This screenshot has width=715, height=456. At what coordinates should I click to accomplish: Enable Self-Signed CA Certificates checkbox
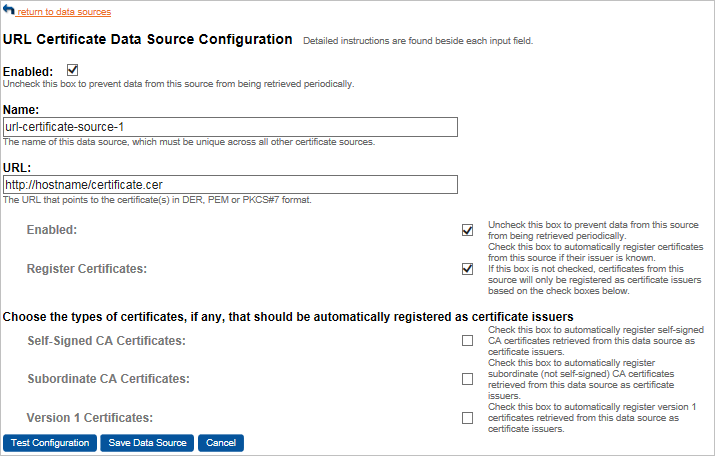point(467,341)
